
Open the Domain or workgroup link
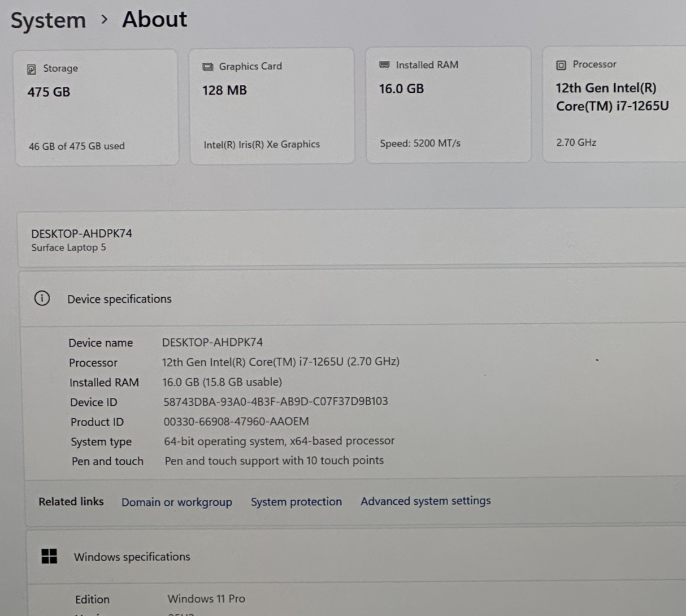pyautogui.click(x=177, y=502)
